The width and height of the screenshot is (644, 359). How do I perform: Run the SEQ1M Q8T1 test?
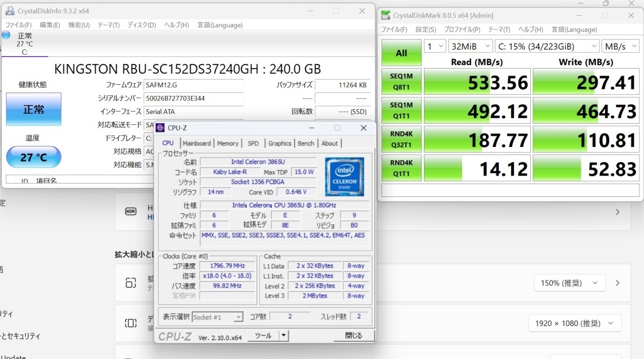(x=401, y=81)
